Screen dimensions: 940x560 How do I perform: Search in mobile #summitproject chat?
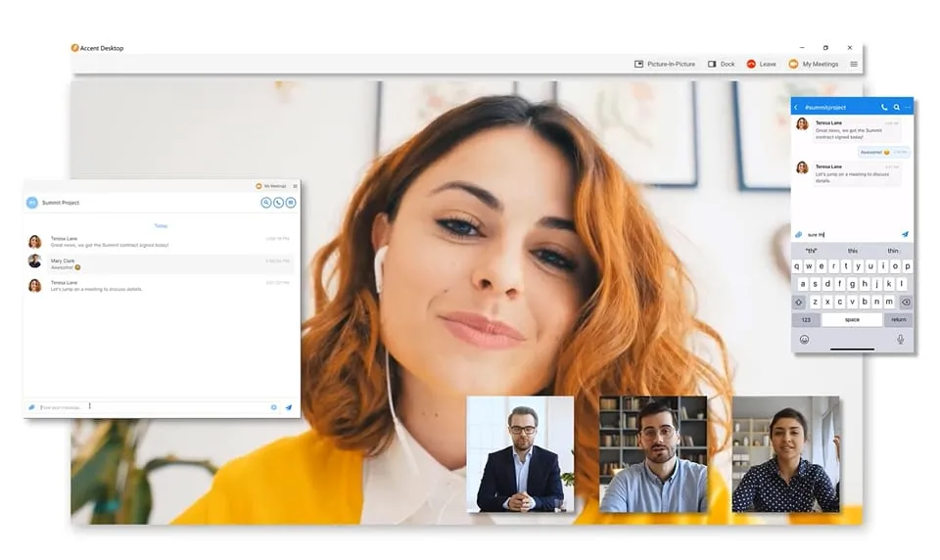[x=896, y=108]
